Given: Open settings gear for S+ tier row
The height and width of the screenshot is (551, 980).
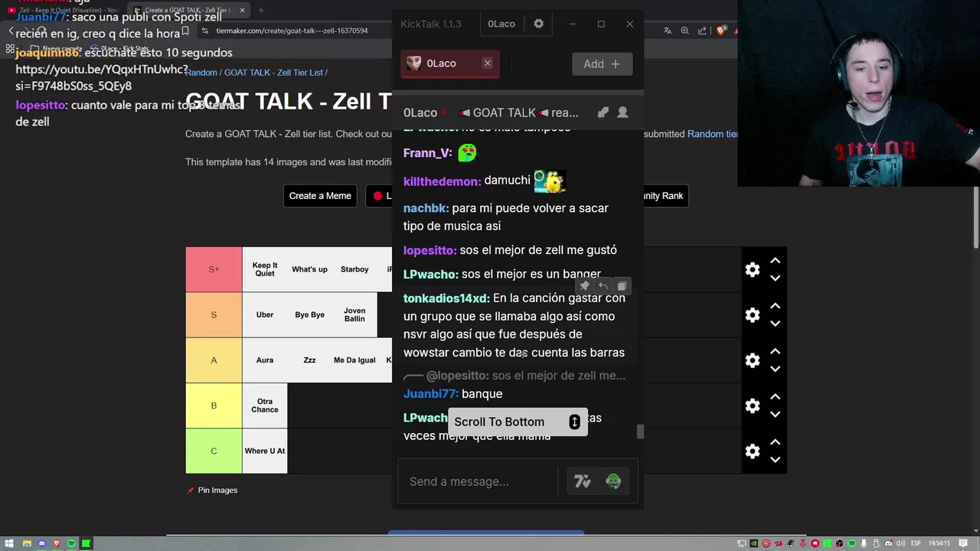Looking at the screenshot, I should 753,269.
